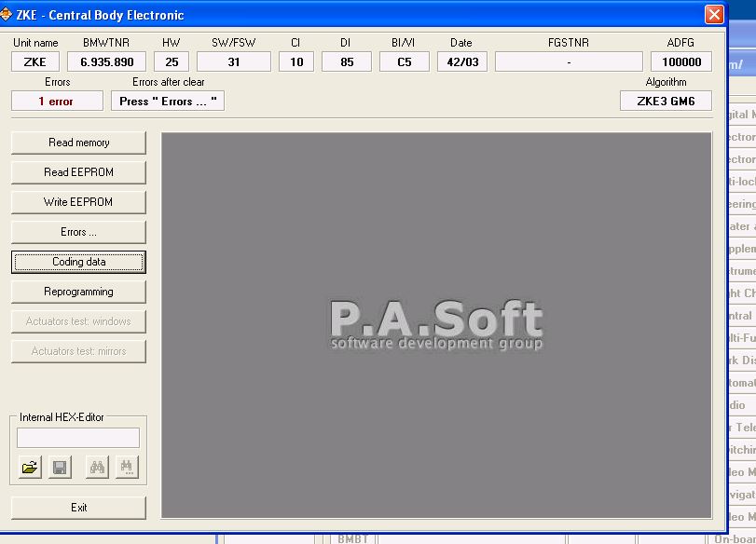Viewport: 756px width, 544px height.
Task: Click the Read EEPROM button
Action: [x=78, y=172]
